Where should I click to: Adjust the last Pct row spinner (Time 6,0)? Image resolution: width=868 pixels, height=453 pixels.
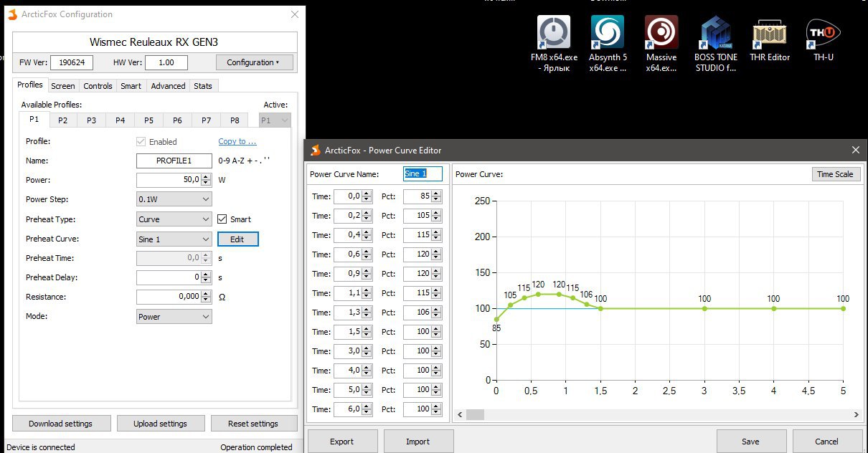point(437,409)
